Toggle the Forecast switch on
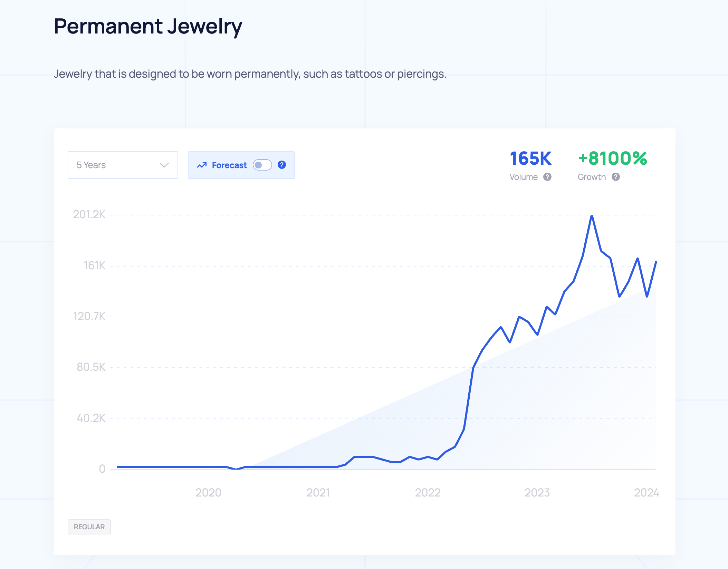This screenshot has width=728, height=569. (x=262, y=165)
